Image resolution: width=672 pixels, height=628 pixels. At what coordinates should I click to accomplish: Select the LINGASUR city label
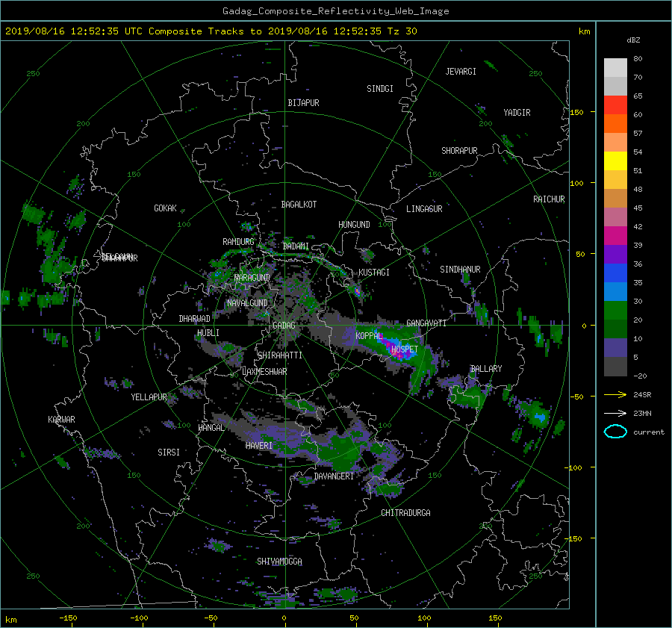coord(424,209)
